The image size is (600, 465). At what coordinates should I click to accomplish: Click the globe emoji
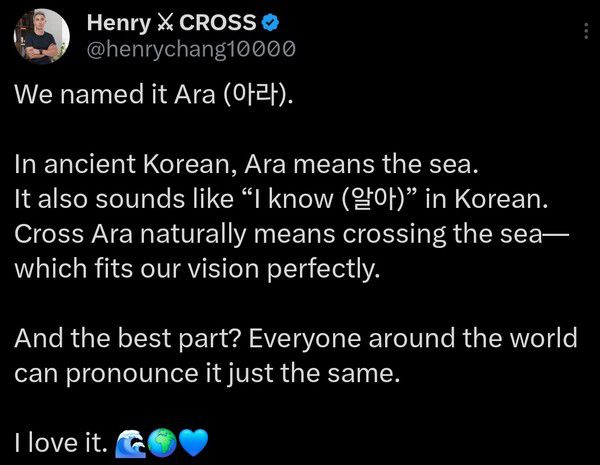pyautogui.click(x=161, y=441)
